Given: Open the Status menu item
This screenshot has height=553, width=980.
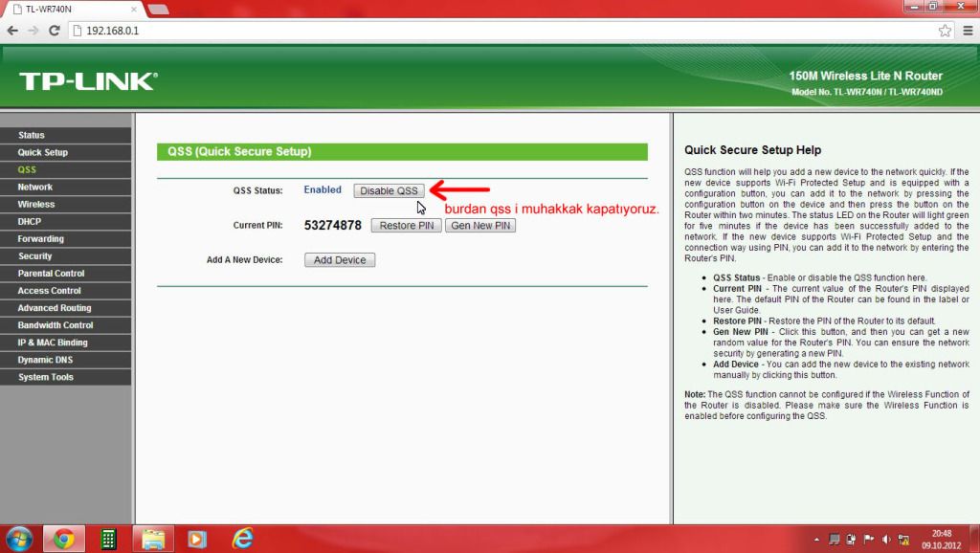Looking at the screenshot, I should point(66,135).
